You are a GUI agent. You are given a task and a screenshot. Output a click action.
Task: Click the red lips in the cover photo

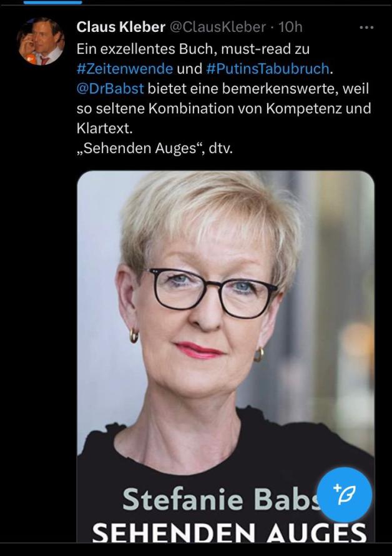pos(198,350)
